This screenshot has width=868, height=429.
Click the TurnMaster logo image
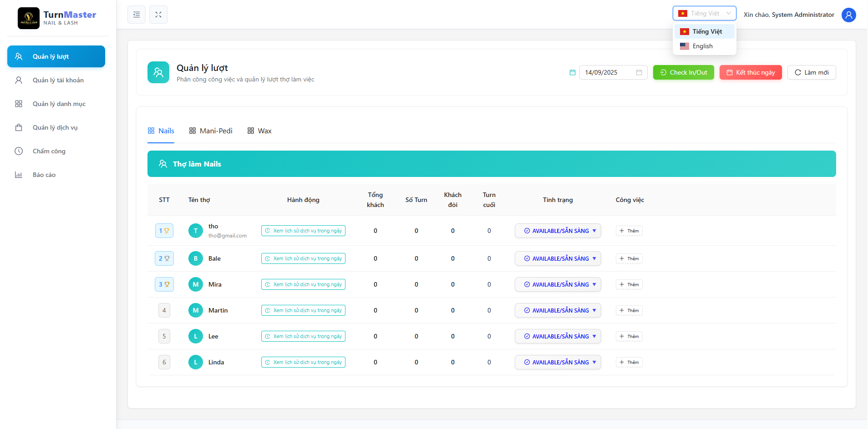click(29, 18)
